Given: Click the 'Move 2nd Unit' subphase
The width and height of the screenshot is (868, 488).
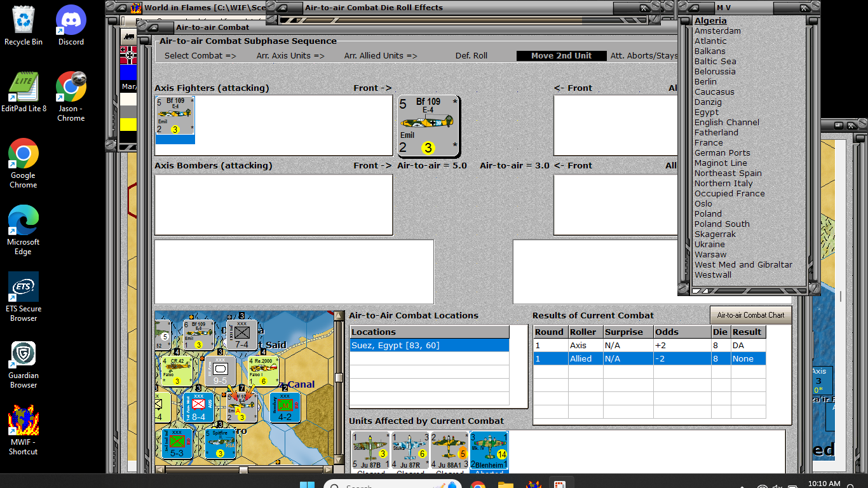Looking at the screenshot, I should tap(561, 55).
